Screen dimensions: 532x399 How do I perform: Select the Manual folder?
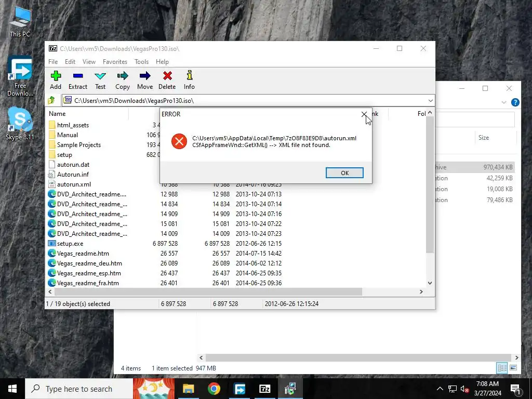(67, 135)
